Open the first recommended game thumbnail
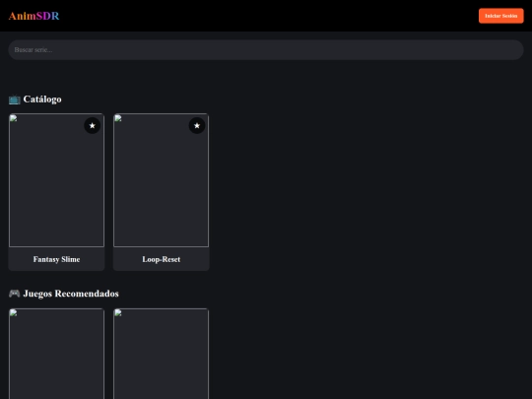This screenshot has height=399, width=532. tap(57, 354)
